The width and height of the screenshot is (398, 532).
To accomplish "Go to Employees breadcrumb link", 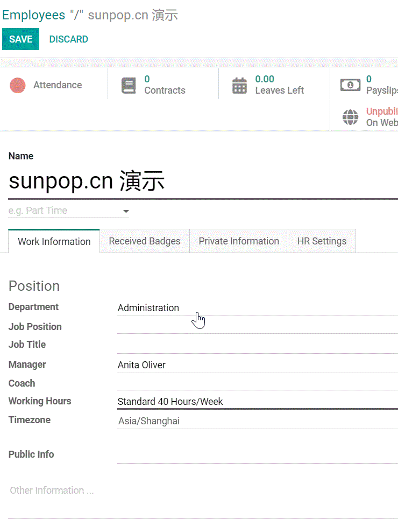I will [x=33, y=15].
